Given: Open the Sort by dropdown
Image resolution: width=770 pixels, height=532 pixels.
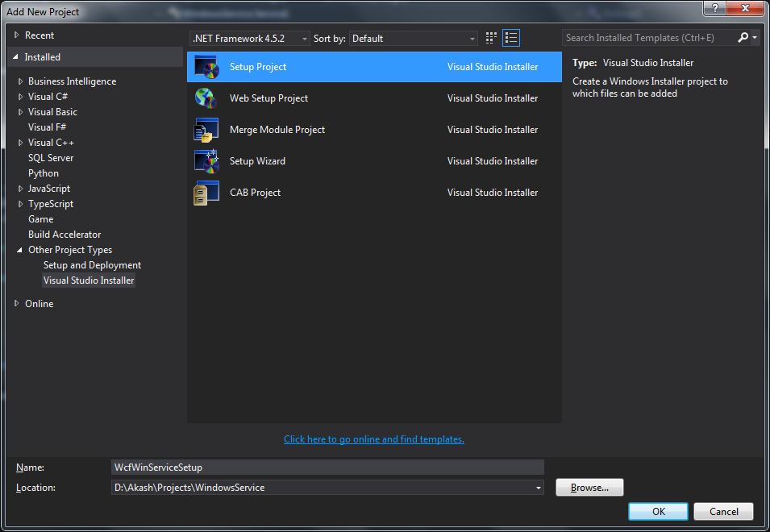Looking at the screenshot, I should click(471, 38).
